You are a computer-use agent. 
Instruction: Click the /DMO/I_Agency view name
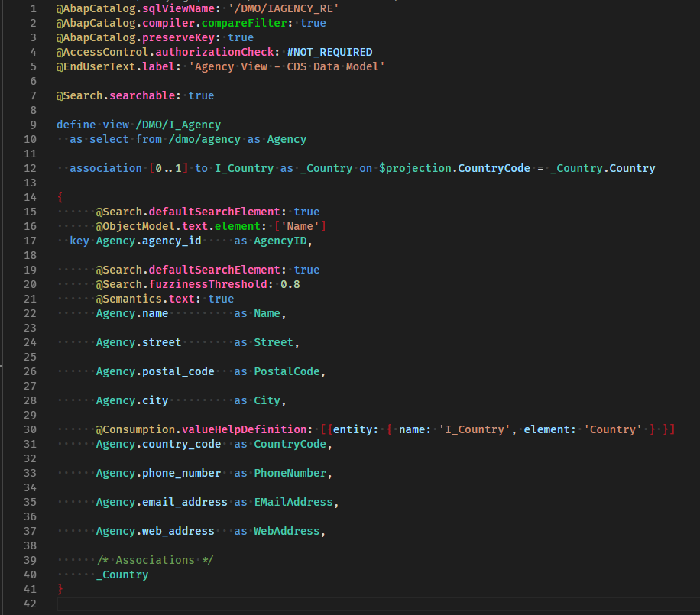tap(178, 125)
